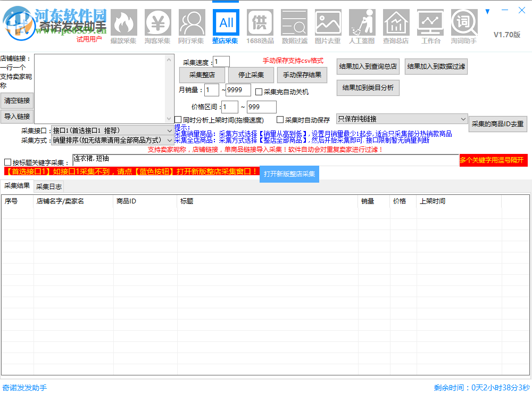Enable 采集时自动保存 checkbox
Image resolution: width=532 pixels, height=393 pixels.
tap(280, 120)
